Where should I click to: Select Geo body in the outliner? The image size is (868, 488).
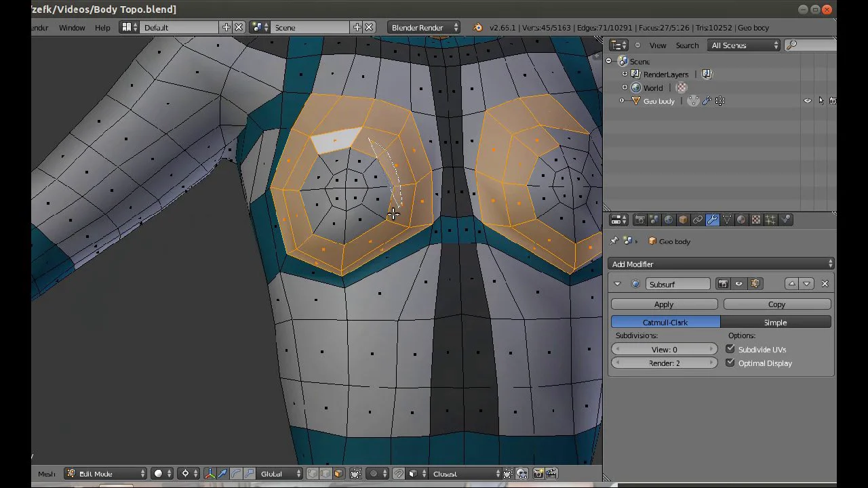point(658,101)
